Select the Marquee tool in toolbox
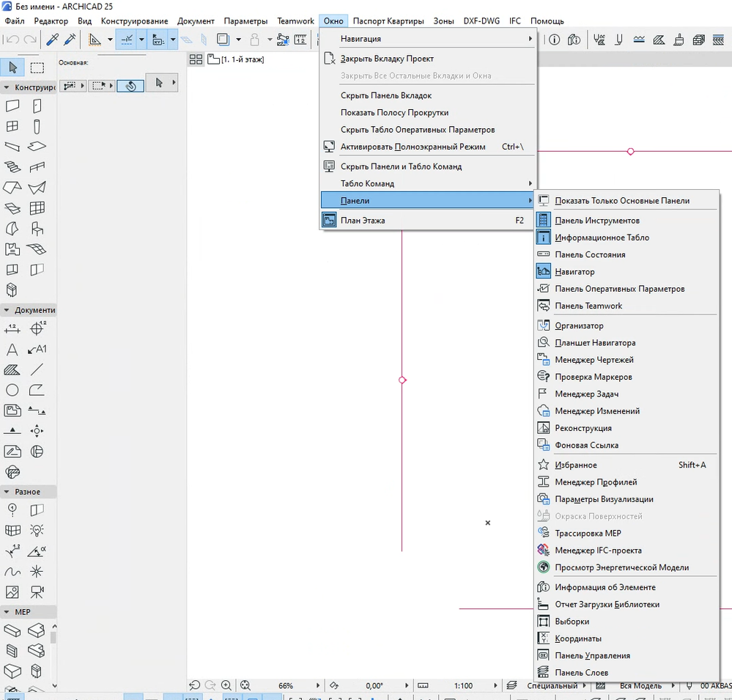The image size is (732, 700). point(37,68)
